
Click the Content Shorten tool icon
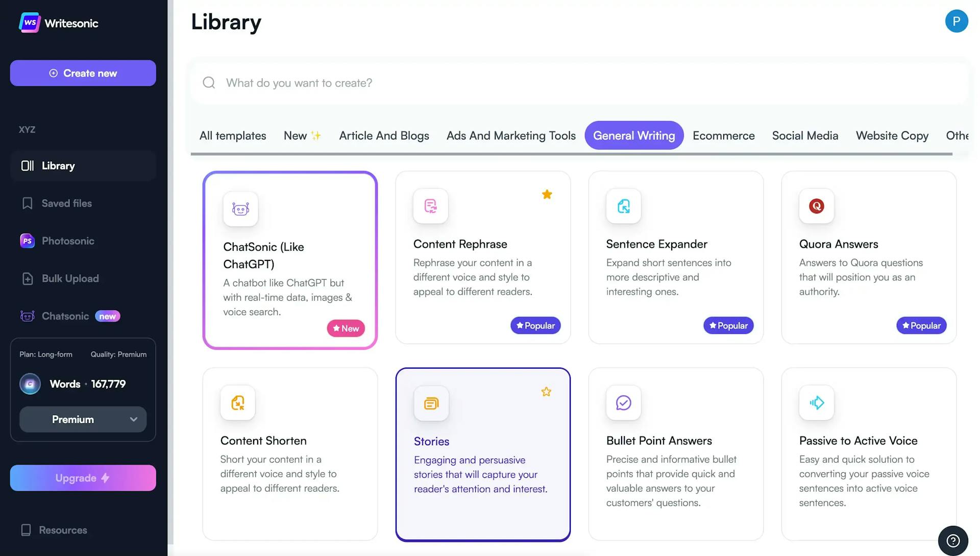237,402
